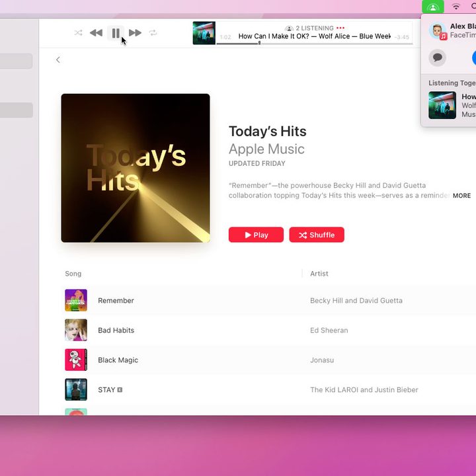Click the Remember album thumbnail
The height and width of the screenshot is (476, 476).
coord(76,300)
